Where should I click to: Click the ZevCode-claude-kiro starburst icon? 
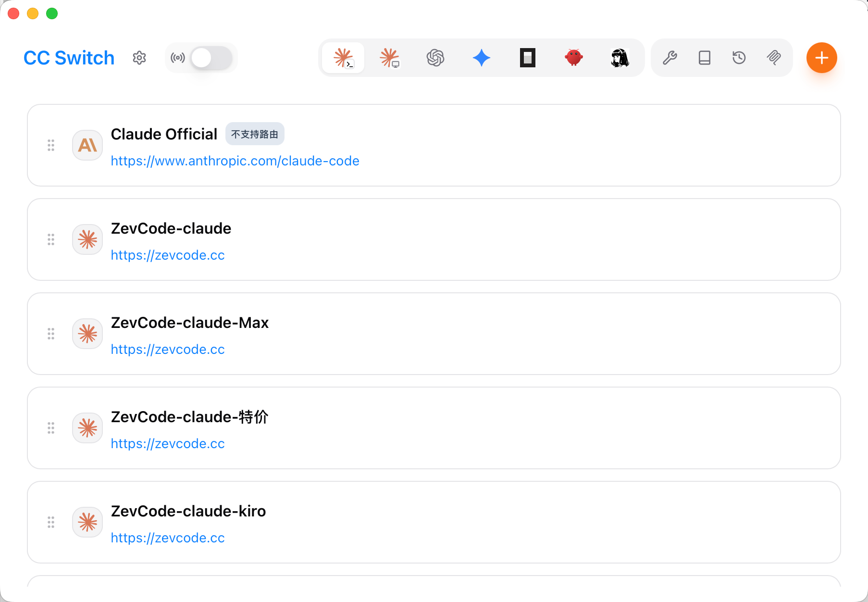coord(87,522)
